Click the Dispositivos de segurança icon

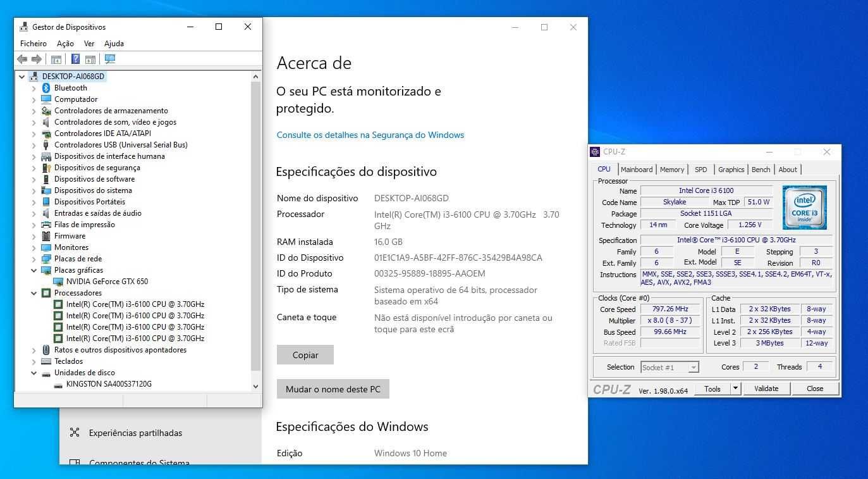point(46,168)
